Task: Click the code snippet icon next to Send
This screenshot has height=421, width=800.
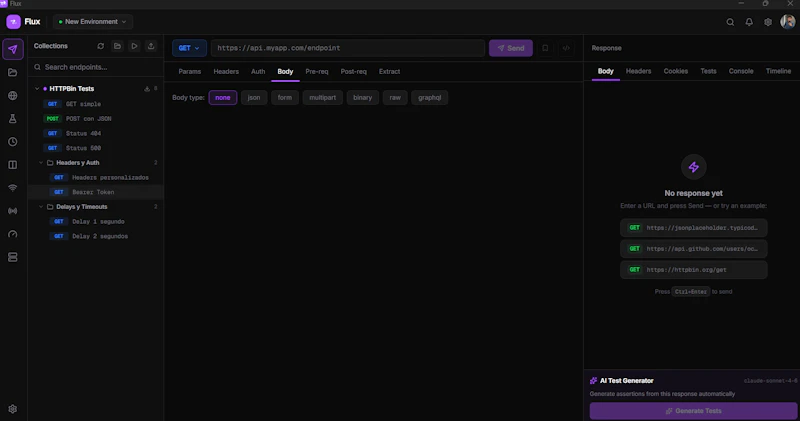Action: pos(566,48)
